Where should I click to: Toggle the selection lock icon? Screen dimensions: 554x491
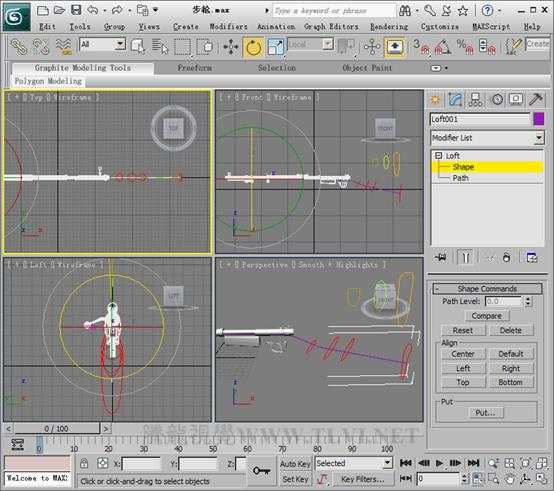[84, 463]
